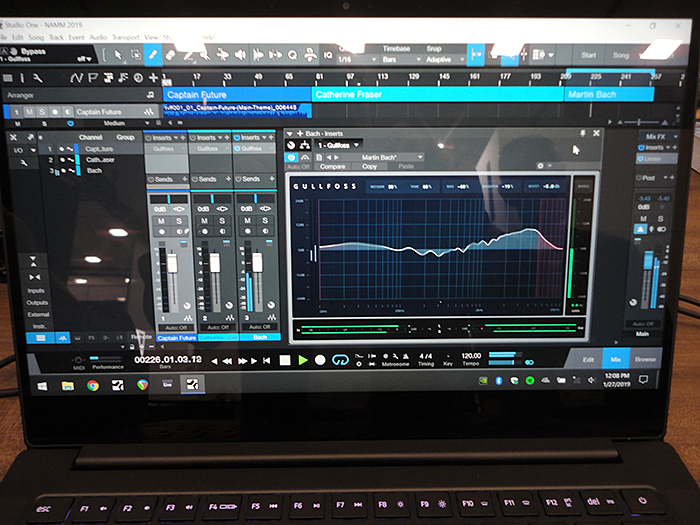Switch to the Edit view tab
This screenshot has width=700, height=525.
click(588, 359)
